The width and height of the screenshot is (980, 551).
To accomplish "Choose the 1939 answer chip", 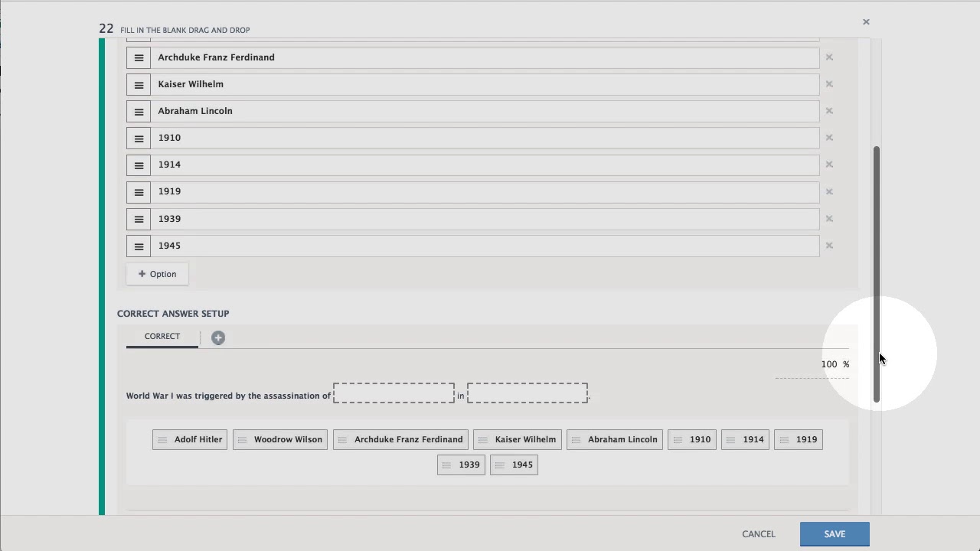I will (461, 465).
